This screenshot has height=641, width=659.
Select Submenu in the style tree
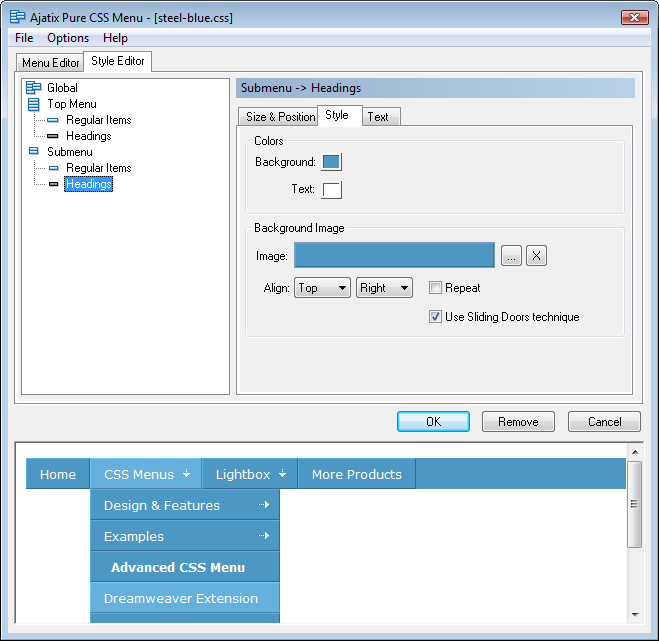pyautogui.click(x=70, y=152)
